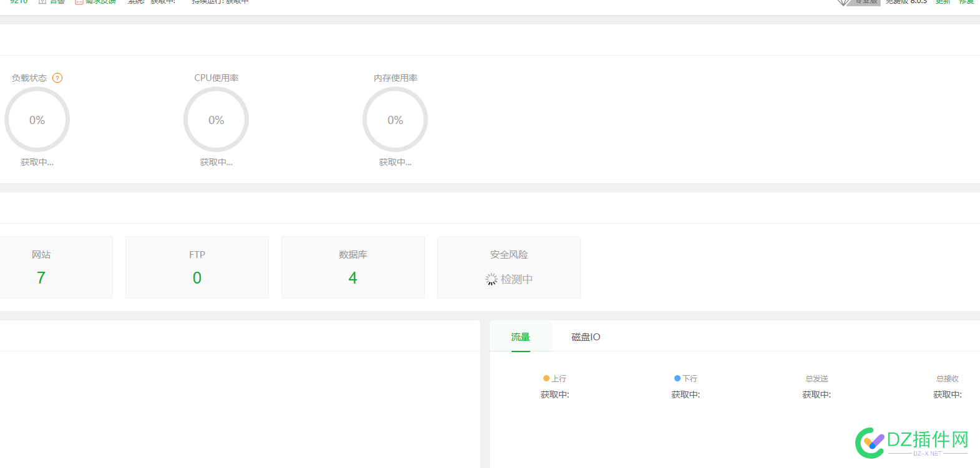Click the 检测中 status text
Screen dimensions: 980x468
coord(517,279)
